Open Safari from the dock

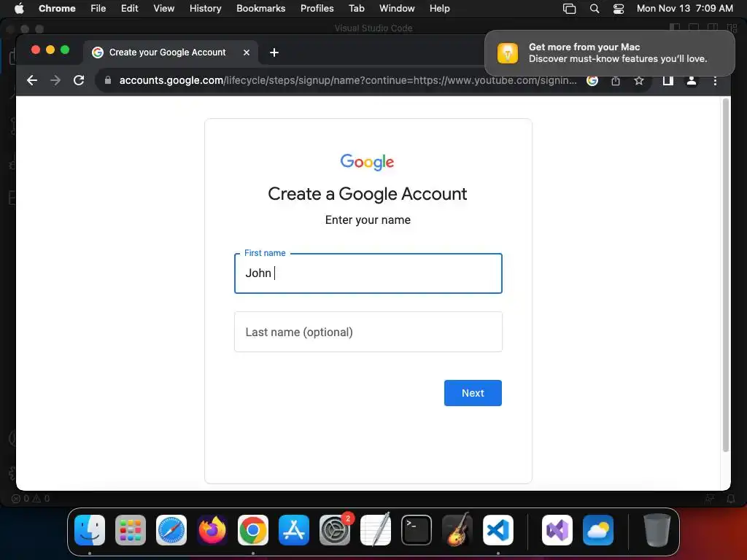pyautogui.click(x=171, y=530)
